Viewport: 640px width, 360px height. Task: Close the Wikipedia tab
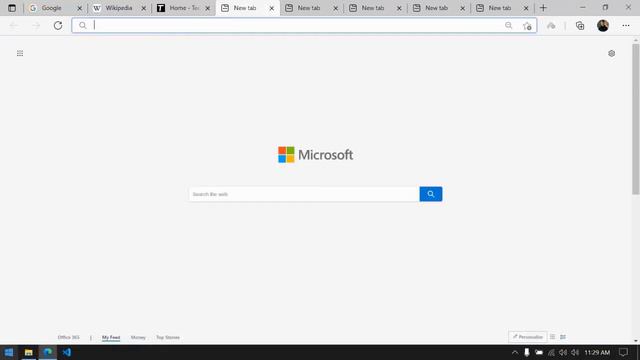[144, 8]
